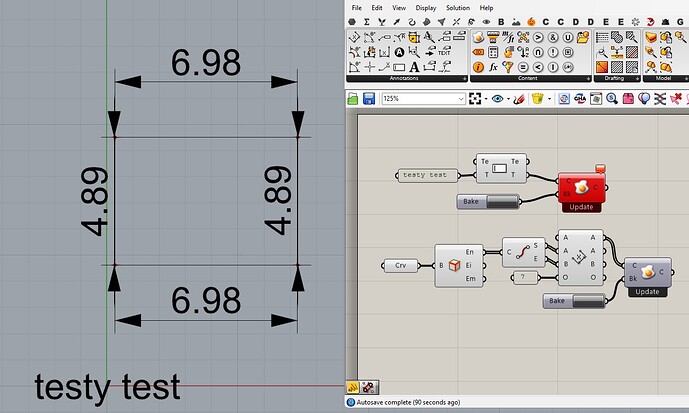Switch to the Vector arrow tab
This screenshot has height=413, width=689.
pyautogui.click(x=397, y=22)
